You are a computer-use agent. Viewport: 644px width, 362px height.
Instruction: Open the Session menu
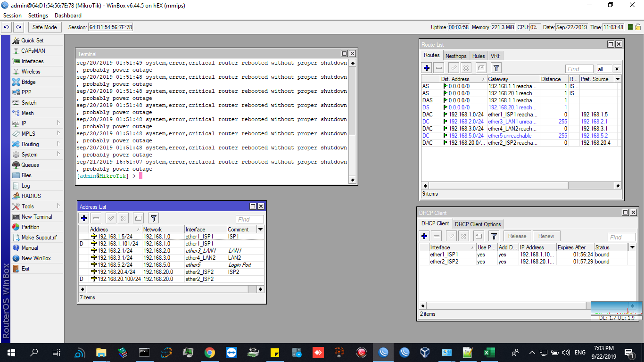(12, 16)
